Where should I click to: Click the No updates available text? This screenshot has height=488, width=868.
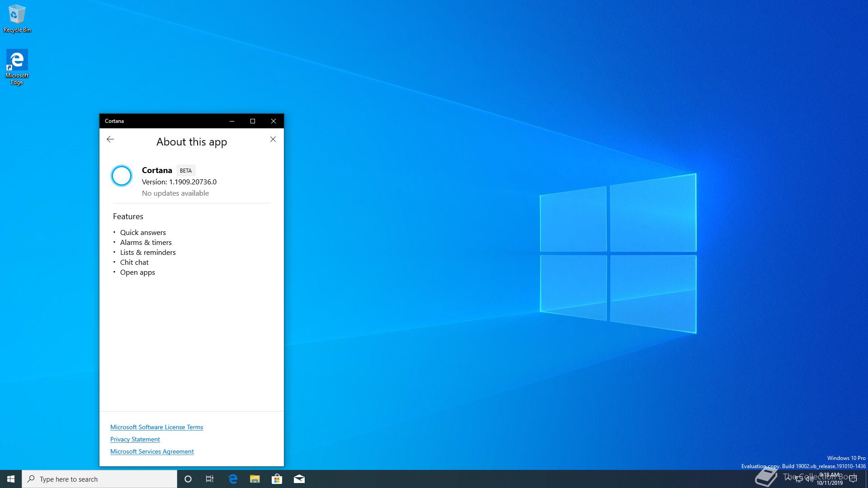coord(175,193)
